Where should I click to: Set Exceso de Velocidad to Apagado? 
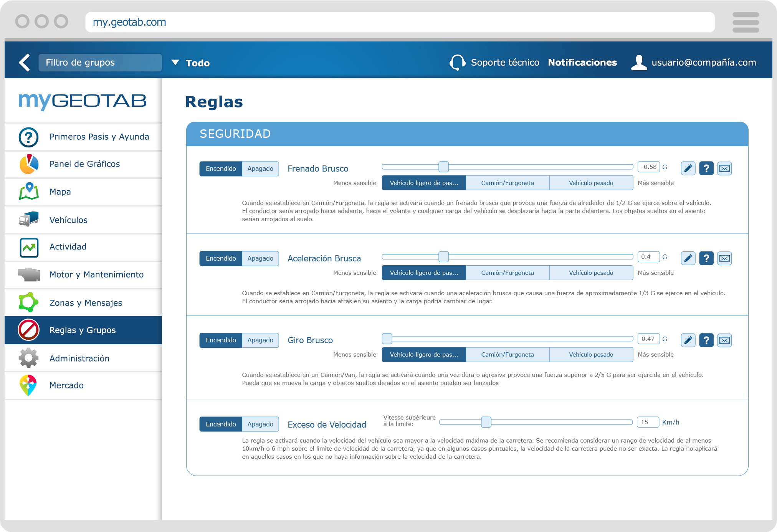[260, 424]
